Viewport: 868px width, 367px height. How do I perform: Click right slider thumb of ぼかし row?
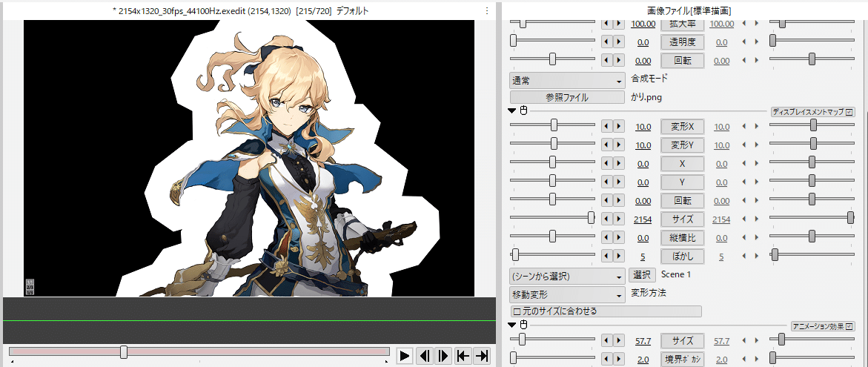pos(775,254)
